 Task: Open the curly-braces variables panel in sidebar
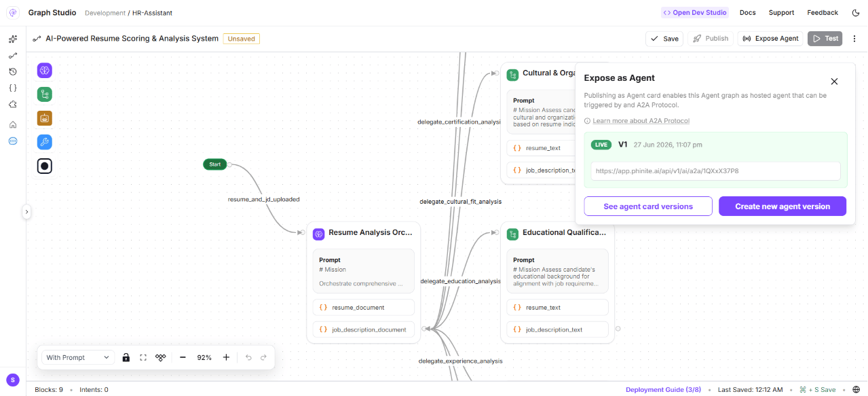click(x=12, y=88)
